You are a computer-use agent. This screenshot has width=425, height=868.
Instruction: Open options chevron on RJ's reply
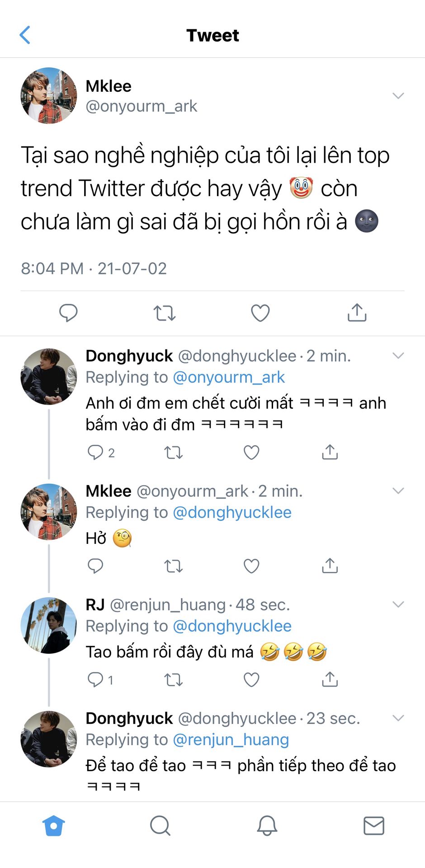[398, 604]
